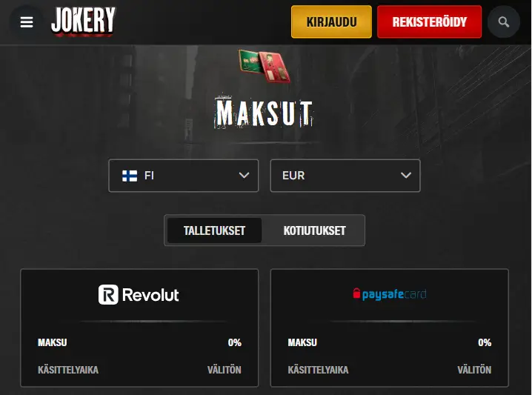Click the Finnish flag icon

pyautogui.click(x=130, y=176)
